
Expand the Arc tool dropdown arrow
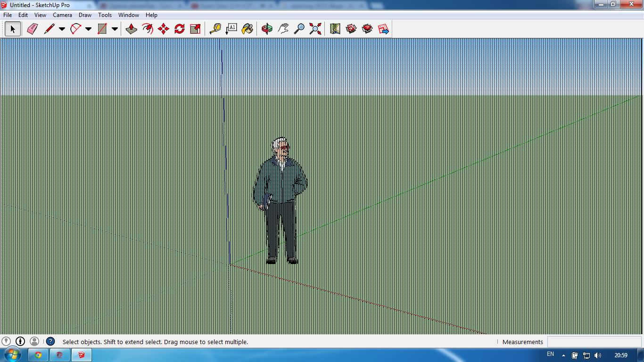pos(88,29)
